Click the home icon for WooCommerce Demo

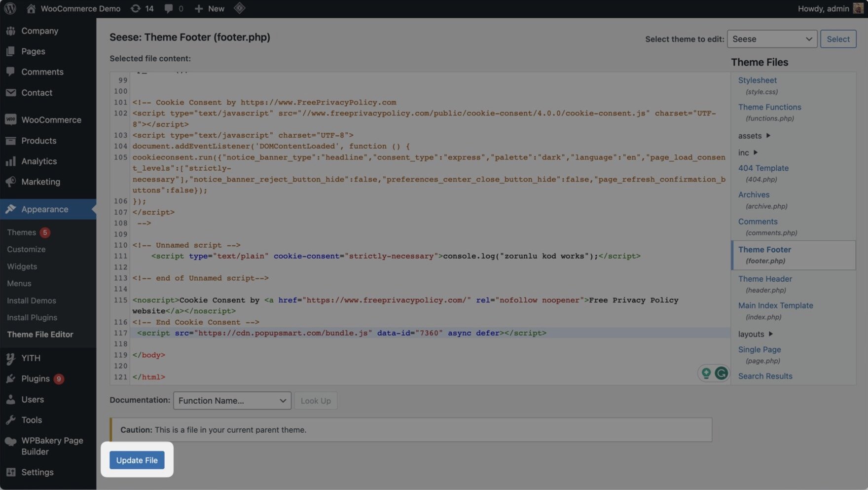point(31,8)
